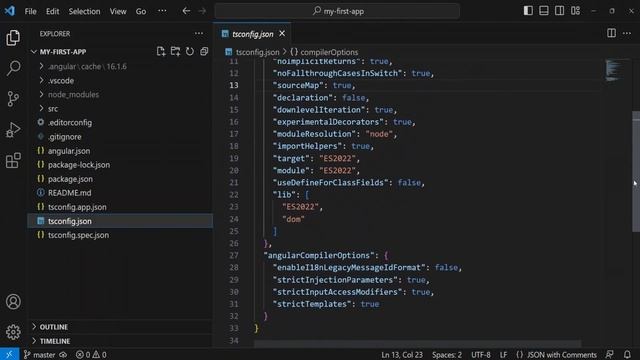
Task: Close the tsconfig.json tab
Action: tap(282, 33)
